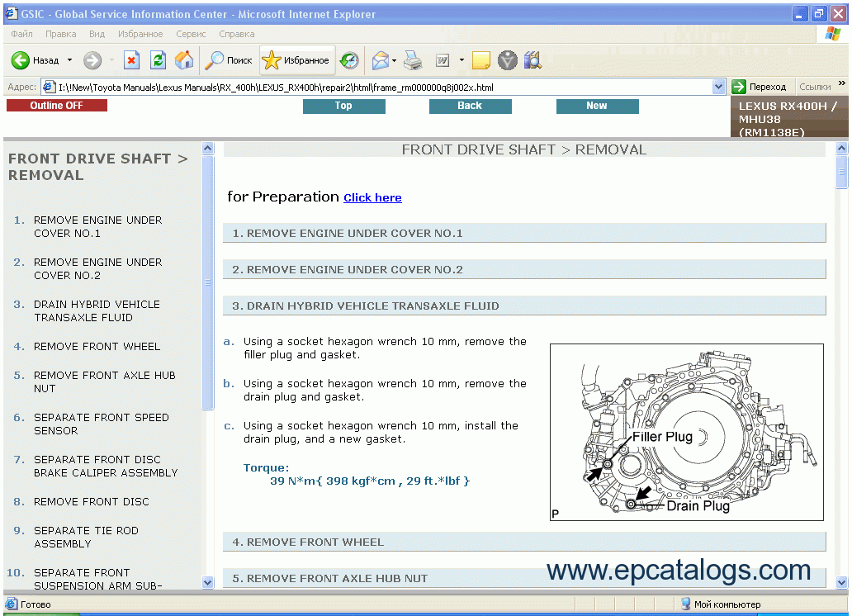Open Favorites (Избранное) star button in toolbar
852x616 pixels.
point(296,60)
